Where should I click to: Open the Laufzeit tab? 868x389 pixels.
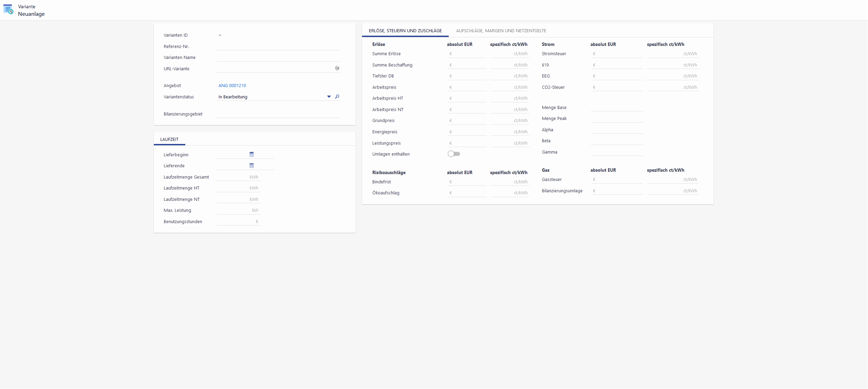click(169, 139)
